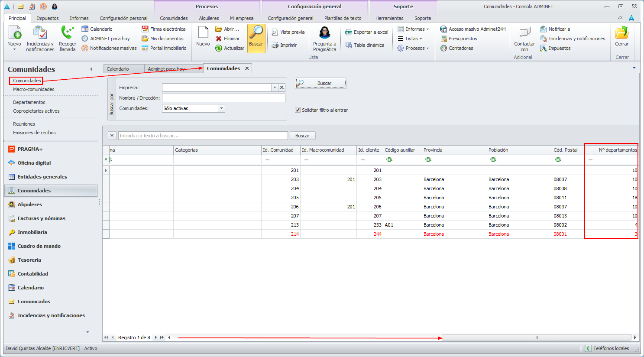The image size is (644, 357).
Task: Expand the Empresa dropdown arrow
Action: 275,88
